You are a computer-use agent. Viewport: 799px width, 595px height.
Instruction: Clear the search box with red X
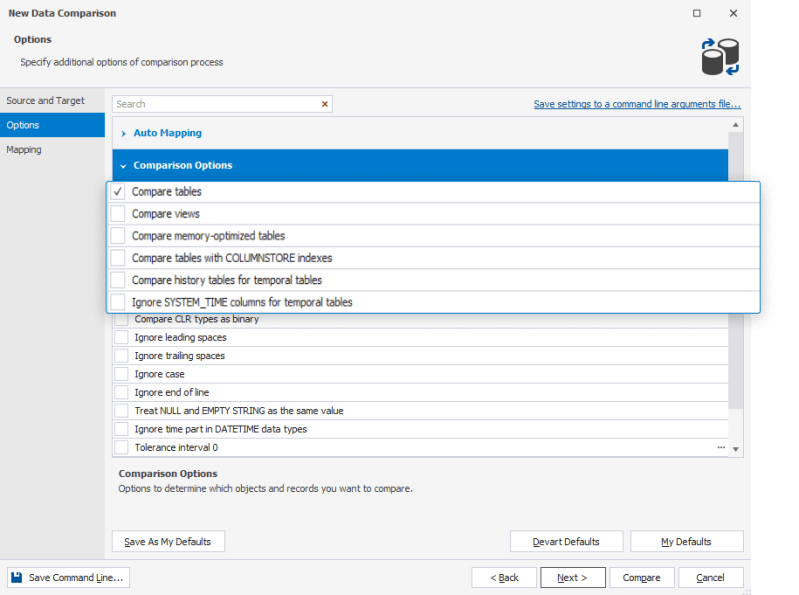(325, 104)
